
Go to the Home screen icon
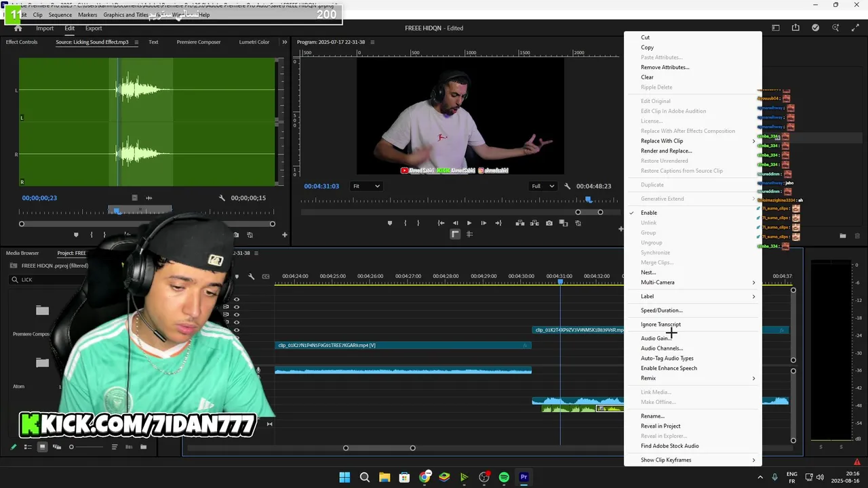click(x=18, y=28)
